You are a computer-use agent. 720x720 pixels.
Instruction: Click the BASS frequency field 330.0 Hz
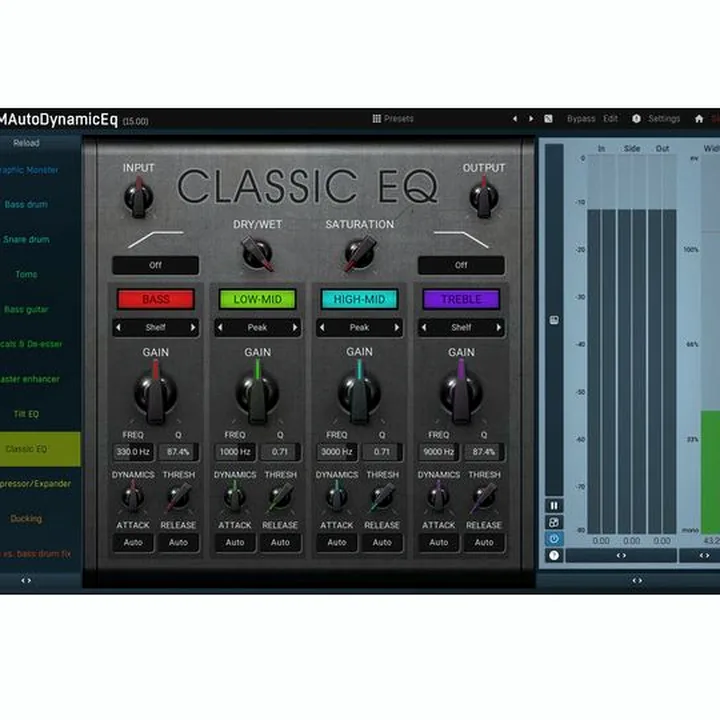(133, 452)
